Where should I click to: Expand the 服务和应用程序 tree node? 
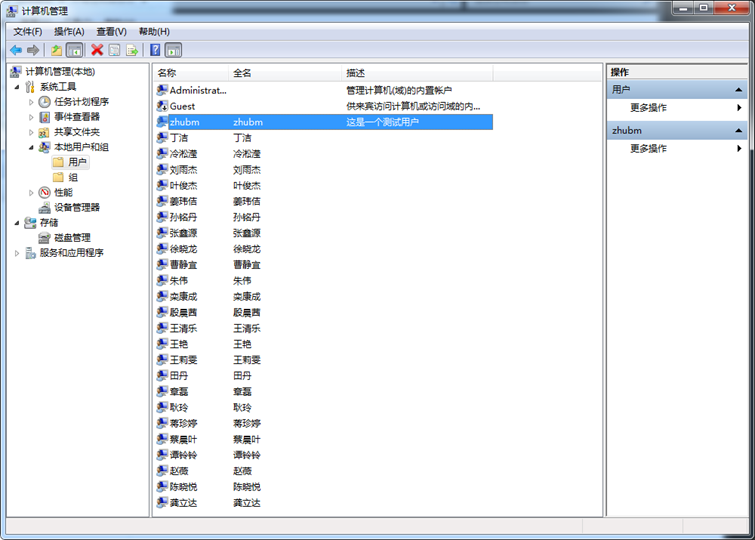[x=17, y=253]
